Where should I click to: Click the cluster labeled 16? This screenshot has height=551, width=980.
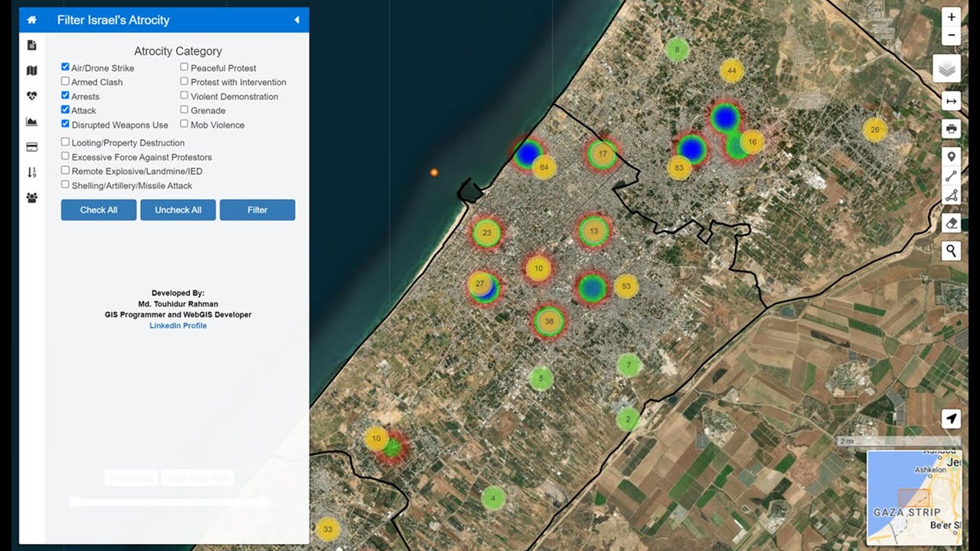pos(753,142)
